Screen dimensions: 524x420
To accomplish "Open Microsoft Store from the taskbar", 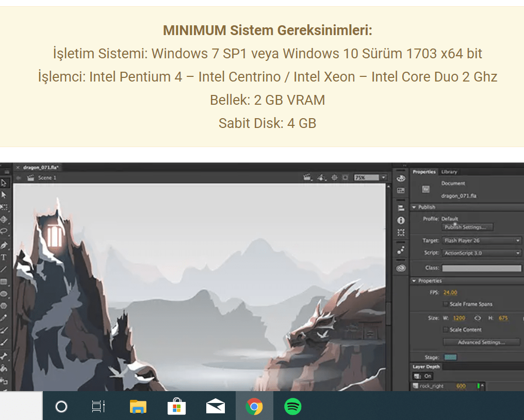I will 176,406.
